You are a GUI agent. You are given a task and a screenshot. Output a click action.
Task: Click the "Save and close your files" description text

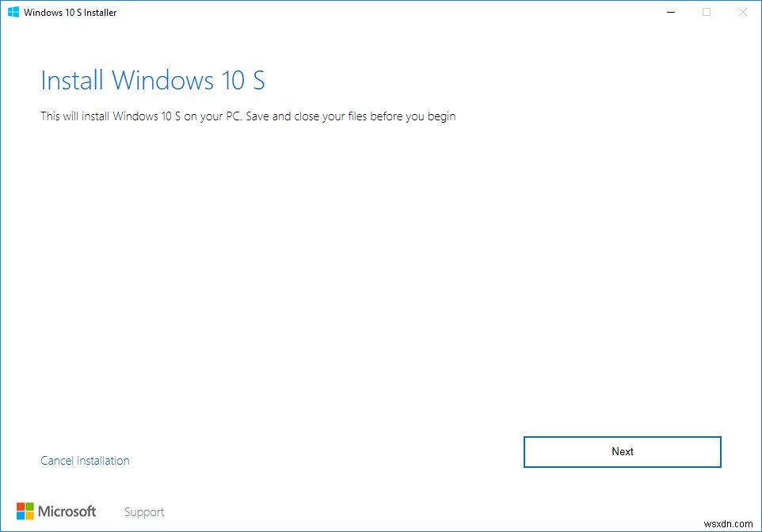(248, 116)
